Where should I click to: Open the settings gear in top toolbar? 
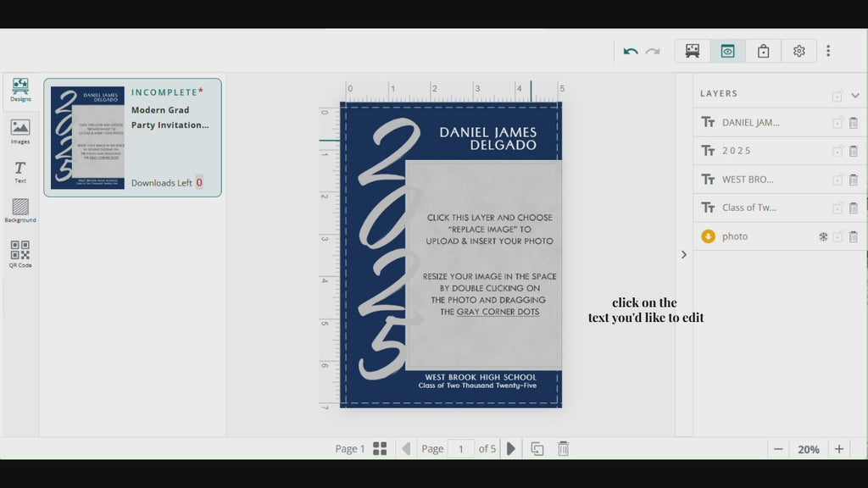(x=798, y=51)
